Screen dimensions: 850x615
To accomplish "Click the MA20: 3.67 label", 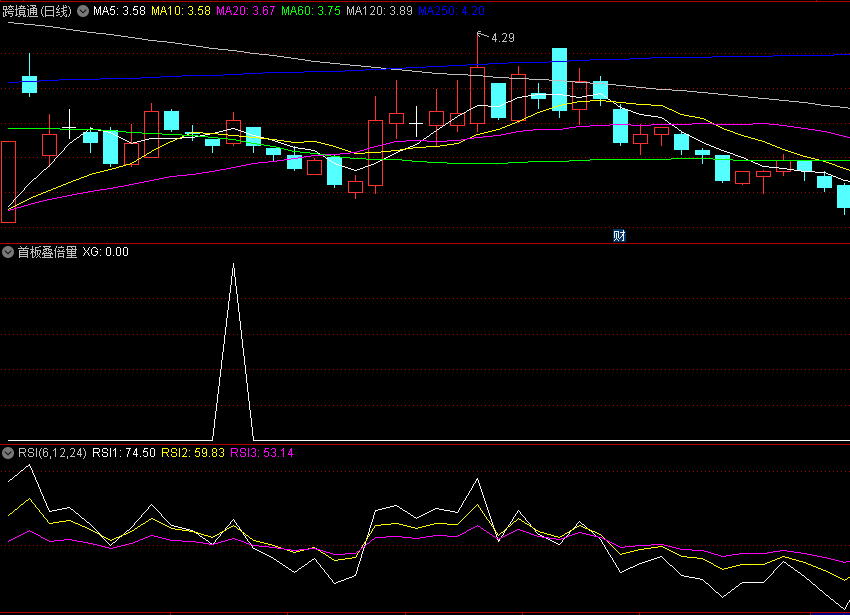I will (x=246, y=11).
